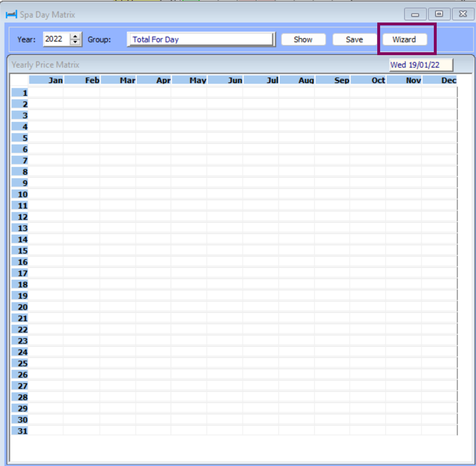Select row header for day 5

pyautogui.click(x=20, y=138)
